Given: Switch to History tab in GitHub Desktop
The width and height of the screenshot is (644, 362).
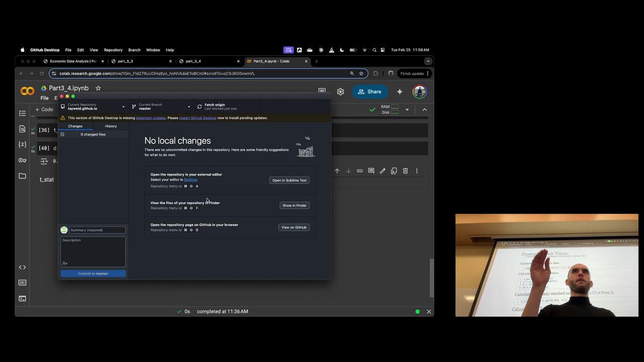Looking at the screenshot, I should 111,126.
